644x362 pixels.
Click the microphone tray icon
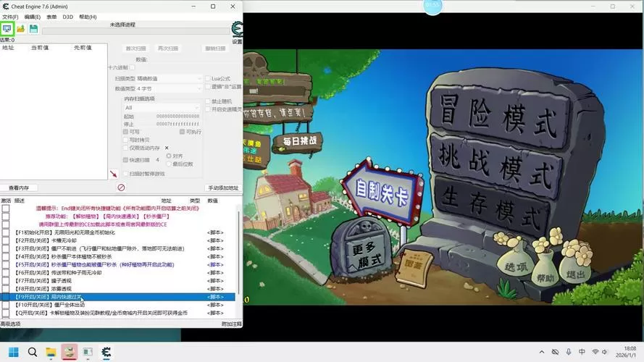coord(569,352)
